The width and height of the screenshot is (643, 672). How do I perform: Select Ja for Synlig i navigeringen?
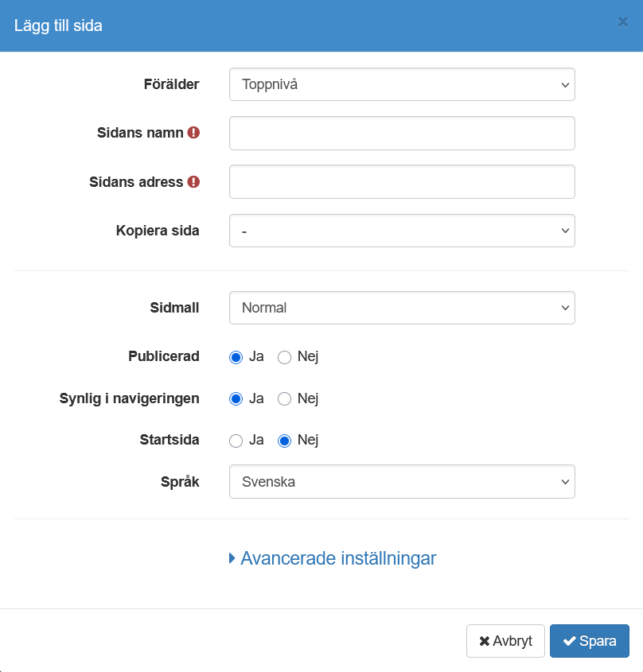point(236,398)
